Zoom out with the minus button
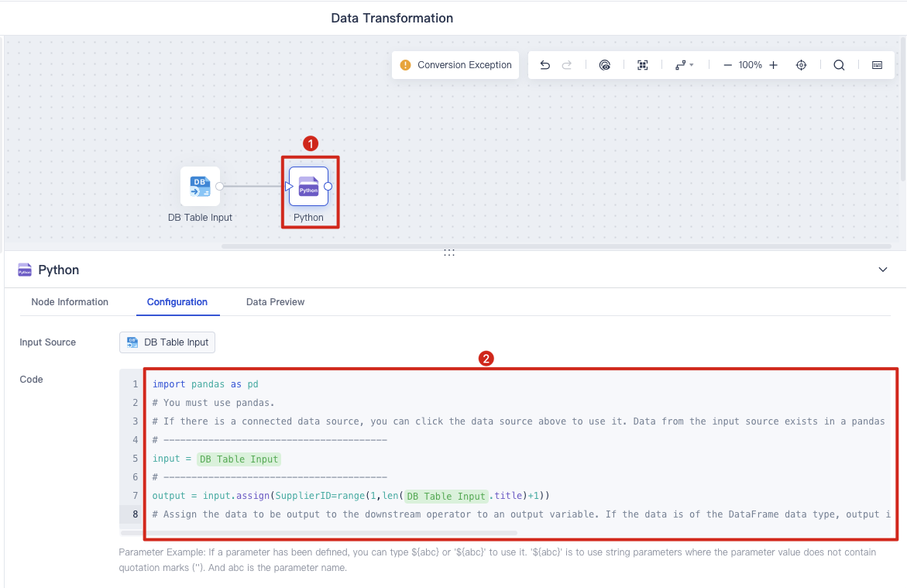The width and height of the screenshot is (907, 588). click(727, 65)
